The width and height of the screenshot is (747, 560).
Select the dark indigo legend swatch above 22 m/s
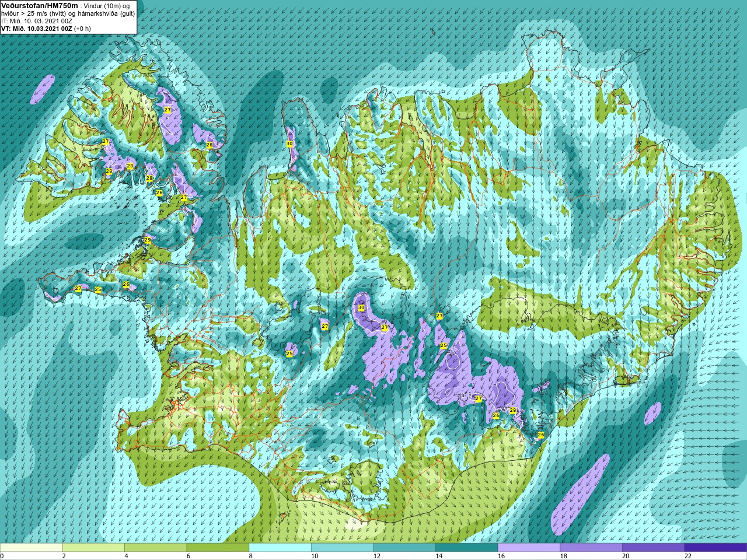(716, 548)
